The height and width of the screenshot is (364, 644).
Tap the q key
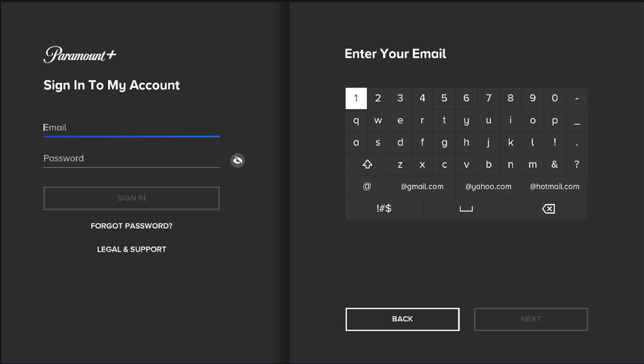pyautogui.click(x=356, y=121)
